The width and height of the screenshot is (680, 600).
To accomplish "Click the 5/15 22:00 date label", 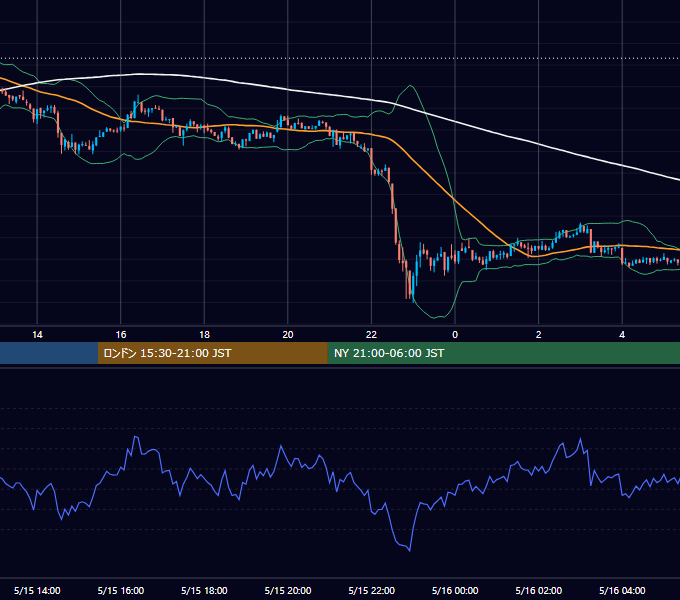I will tap(372, 590).
